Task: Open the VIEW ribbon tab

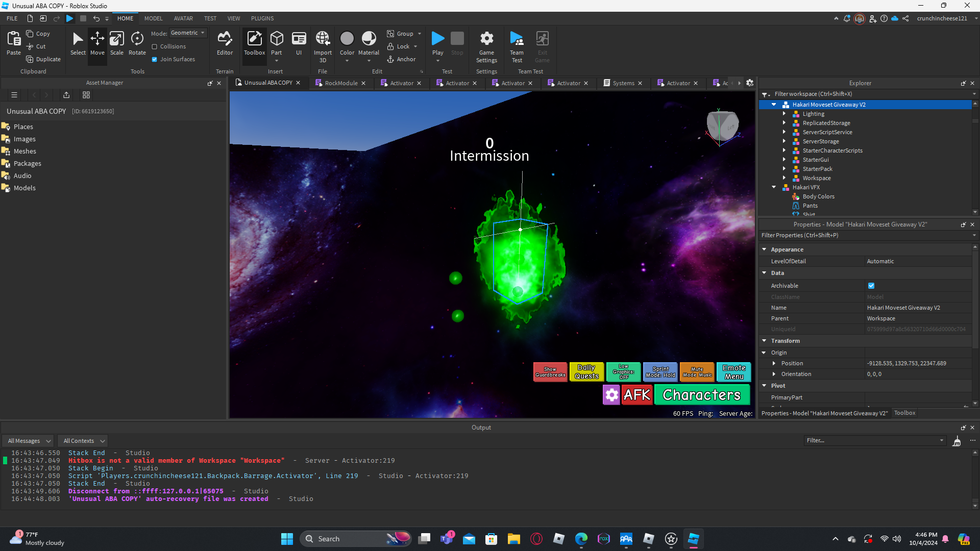Action: [234, 18]
